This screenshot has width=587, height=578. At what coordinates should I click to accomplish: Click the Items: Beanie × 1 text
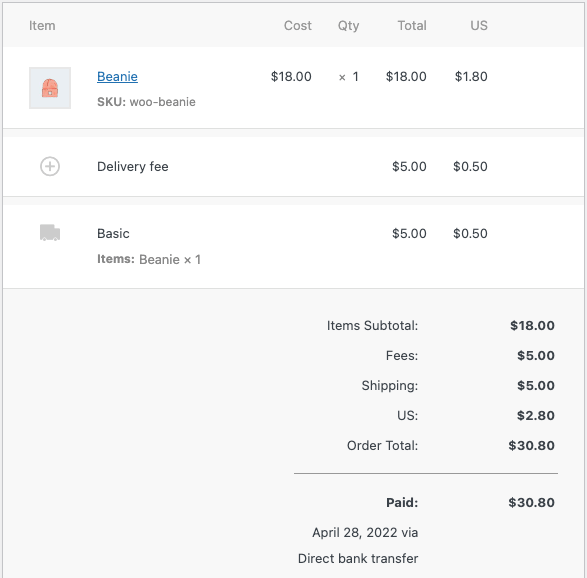[x=149, y=259]
